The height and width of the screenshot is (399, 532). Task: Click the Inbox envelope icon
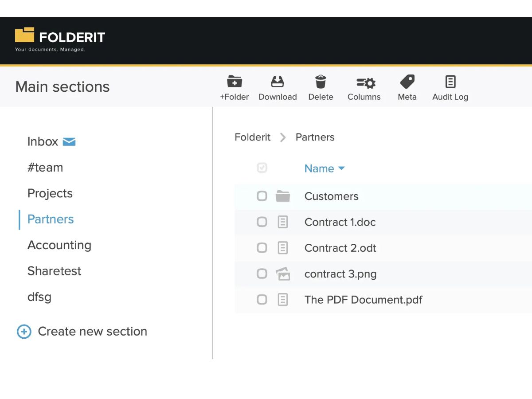69,142
